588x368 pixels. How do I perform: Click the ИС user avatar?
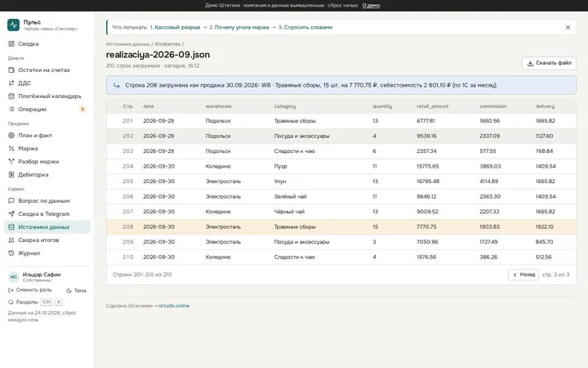[14, 277]
